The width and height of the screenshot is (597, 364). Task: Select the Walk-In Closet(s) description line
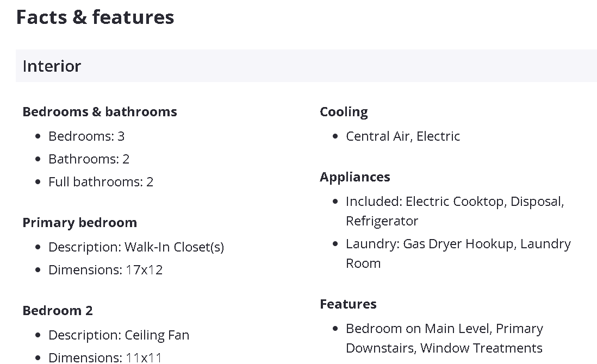point(136,247)
